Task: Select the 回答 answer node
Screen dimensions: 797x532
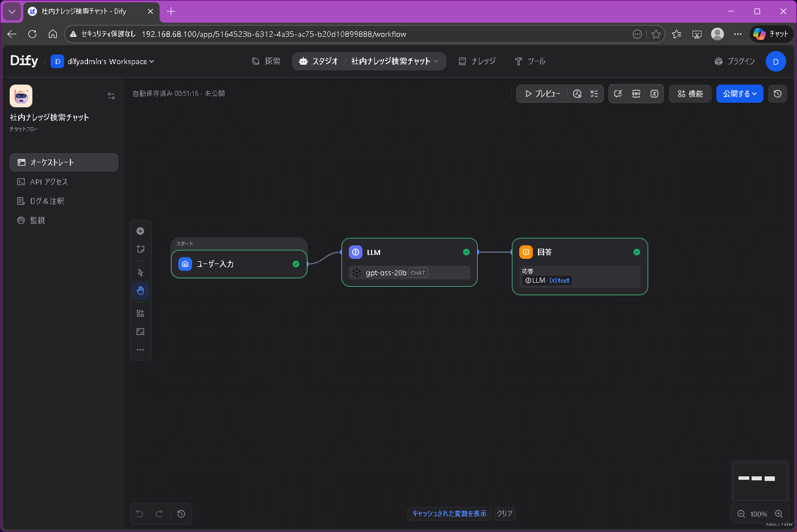Action: pyautogui.click(x=580, y=266)
